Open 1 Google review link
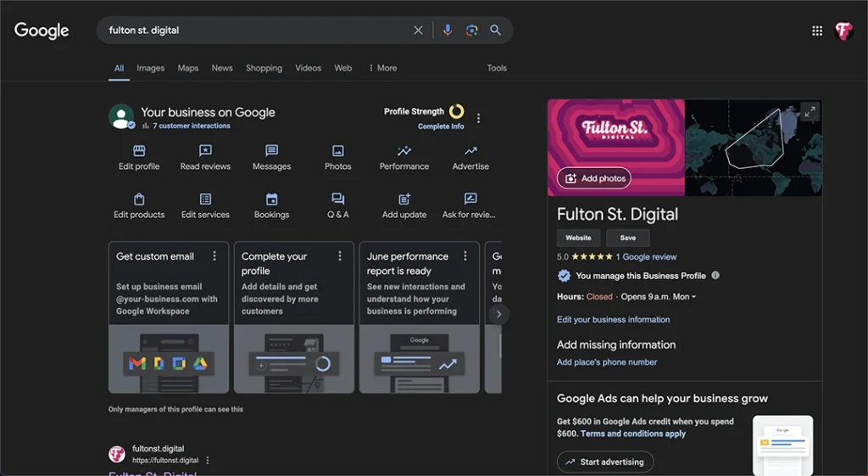 [646, 256]
